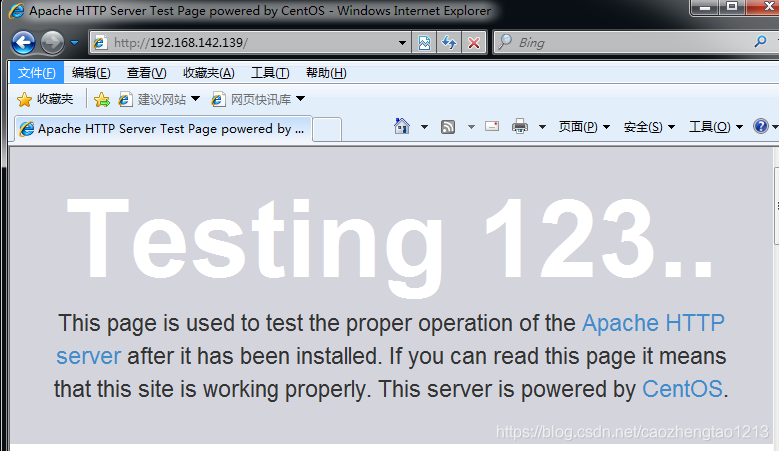Go back with the blue Back arrow
779x451 pixels.
tap(23, 43)
